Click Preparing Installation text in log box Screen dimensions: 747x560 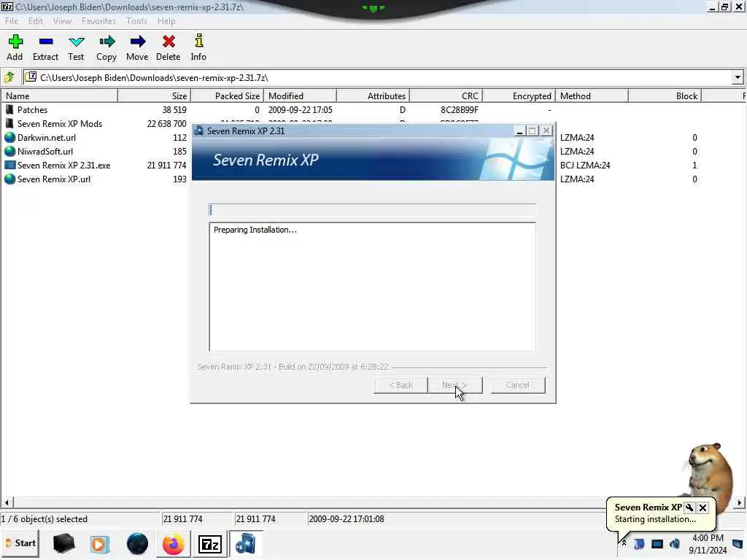(x=255, y=230)
